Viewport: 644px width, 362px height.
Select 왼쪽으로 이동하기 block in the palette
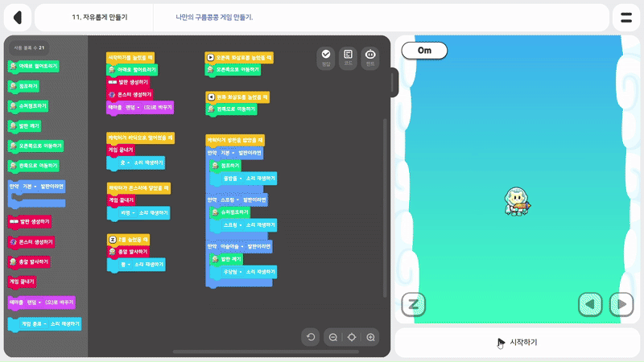click(x=34, y=166)
